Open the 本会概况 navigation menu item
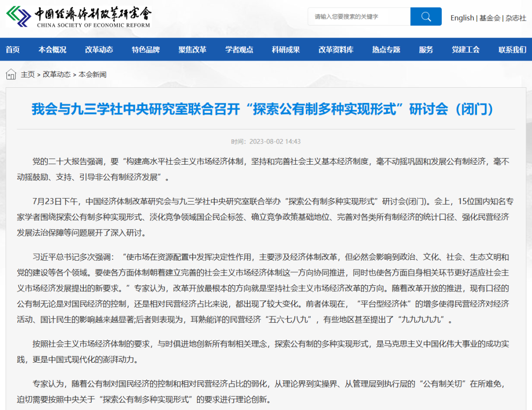Viewport: 532px width, 410px height. click(51, 50)
